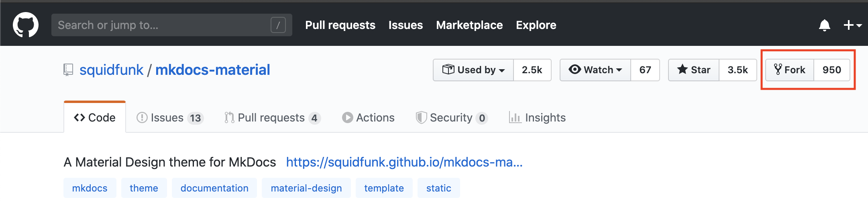Select the template topic tag
This screenshot has height=210, width=868.
tap(384, 188)
